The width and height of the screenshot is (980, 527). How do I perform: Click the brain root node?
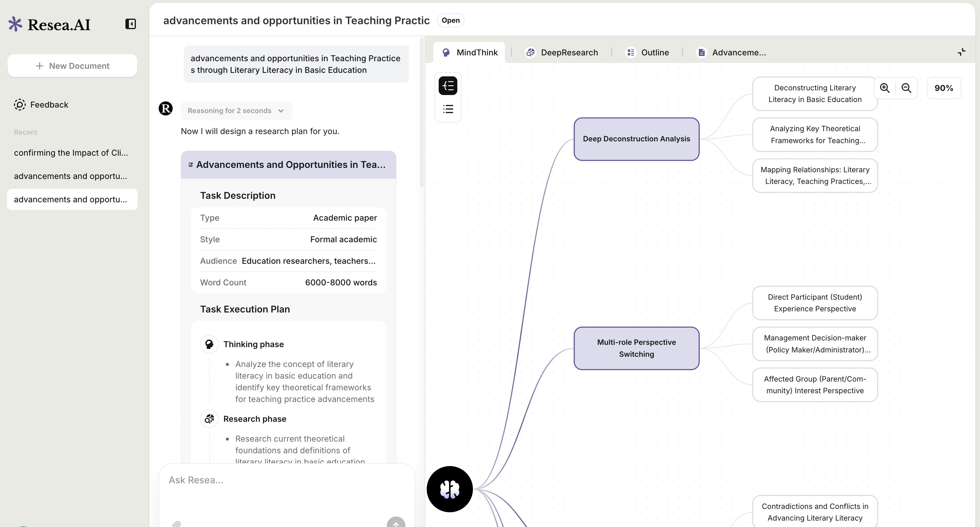(450, 489)
